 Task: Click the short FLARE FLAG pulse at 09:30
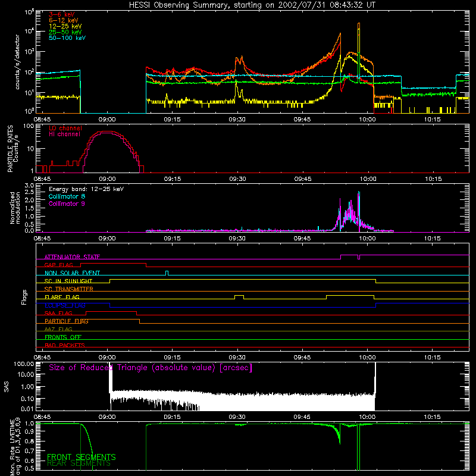(239, 296)
